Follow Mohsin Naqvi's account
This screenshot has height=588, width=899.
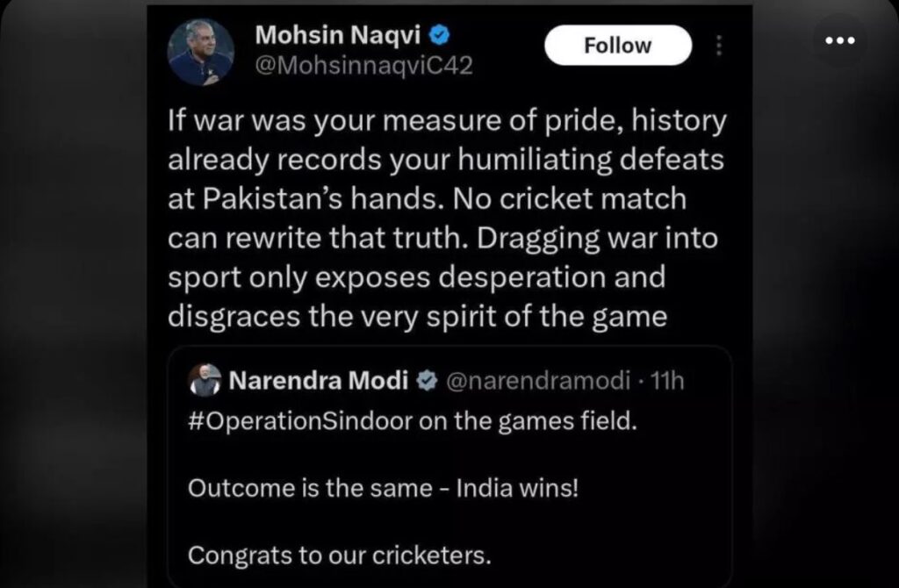[x=617, y=46]
